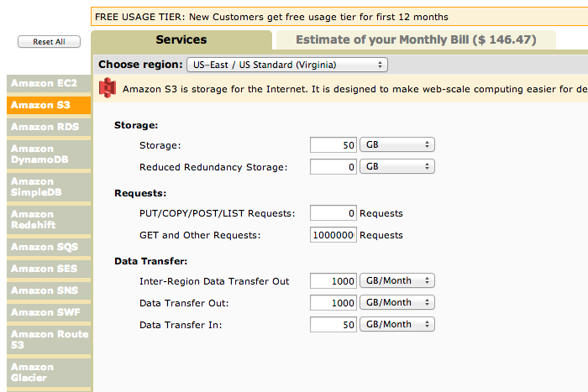Switch to the Services tab
This screenshot has height=392, width=588.
tap(181, 39)
